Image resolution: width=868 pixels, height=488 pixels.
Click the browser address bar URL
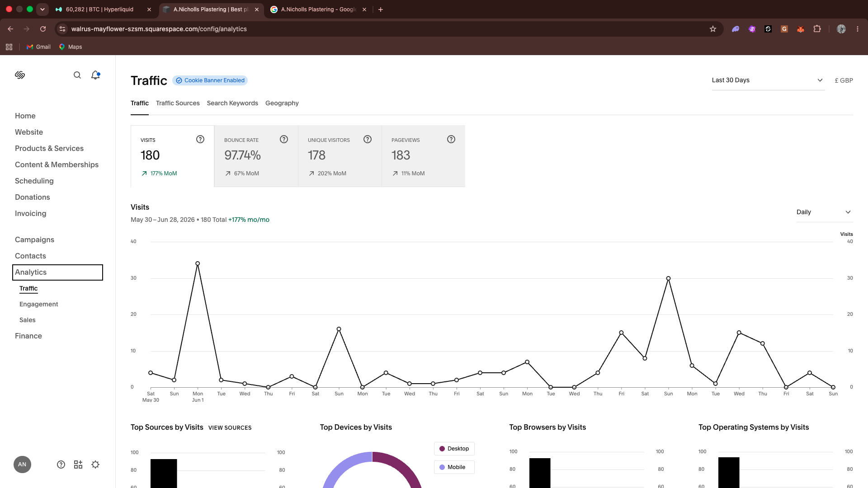pyautogui.click(x=159, y=29)
